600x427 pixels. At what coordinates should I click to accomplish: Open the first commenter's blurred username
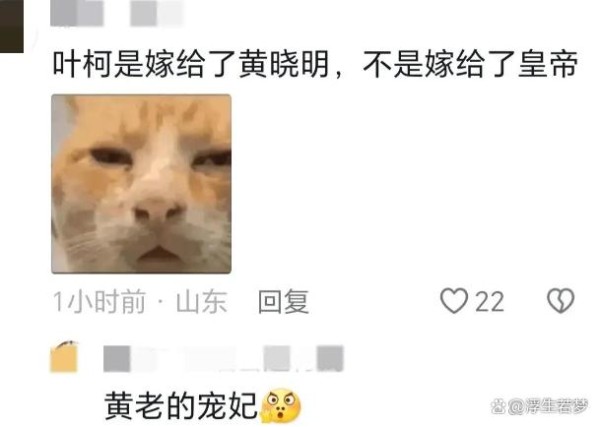77,13
